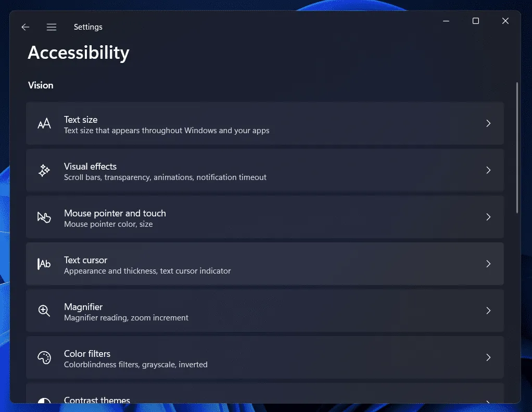Select the Visual effects entry
The width and height of the screenshot is (532, 412).
coord(265,170)
